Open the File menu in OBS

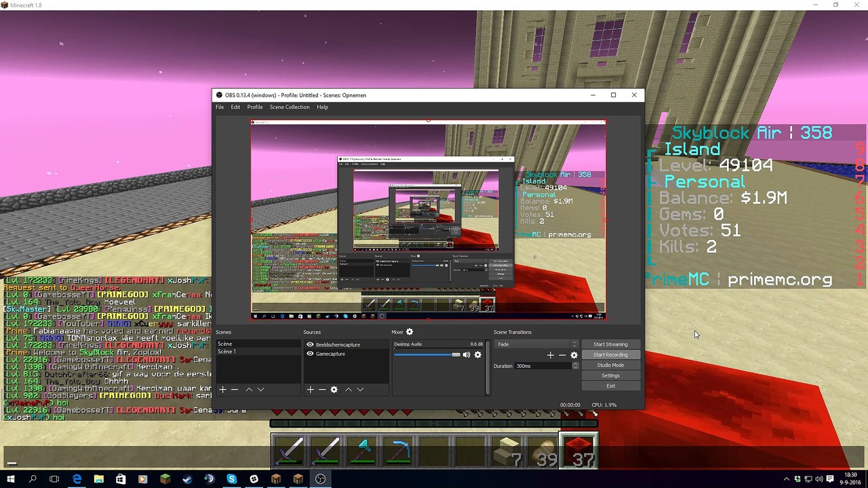click(x=220, y=107)
